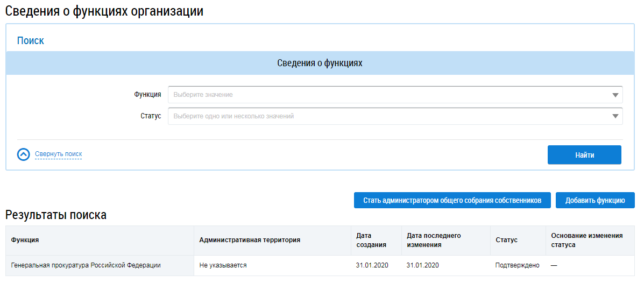Open the Функция dropdown arrow
Image resolution: width=644 pixels, height=282 pixels.
pyautogui.click(x=615, y=95)
